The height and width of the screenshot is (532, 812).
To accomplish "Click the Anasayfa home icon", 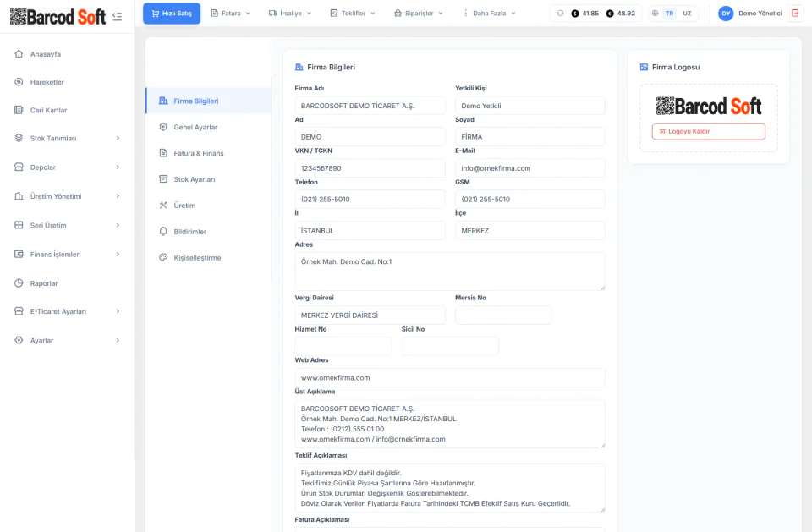I will tap(19, 54).
